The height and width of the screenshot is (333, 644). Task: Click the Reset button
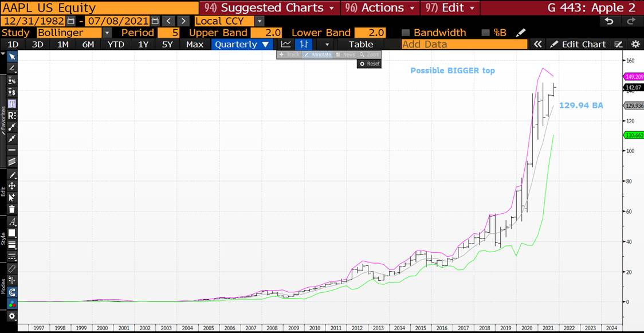pyautogui.click(x=369, y=64)
